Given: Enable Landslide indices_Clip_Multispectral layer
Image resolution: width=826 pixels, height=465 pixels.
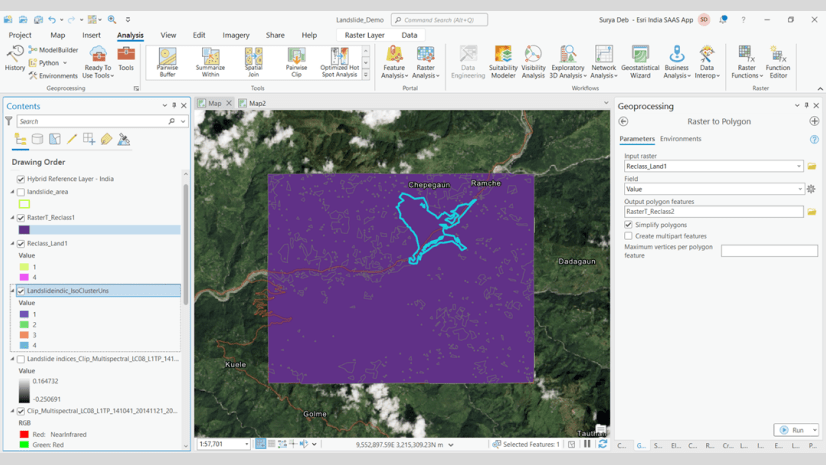Looking at the screenshot, I should pyautogui.click(x=21, y=359).
